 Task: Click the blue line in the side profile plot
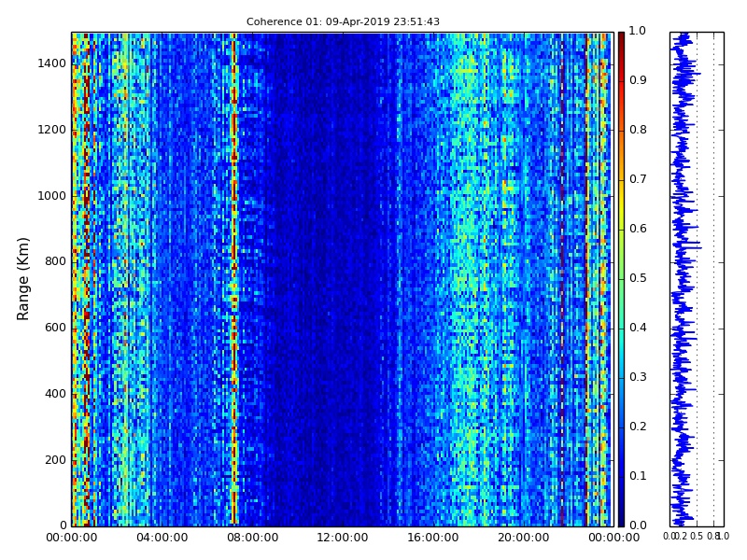point(683,279)
